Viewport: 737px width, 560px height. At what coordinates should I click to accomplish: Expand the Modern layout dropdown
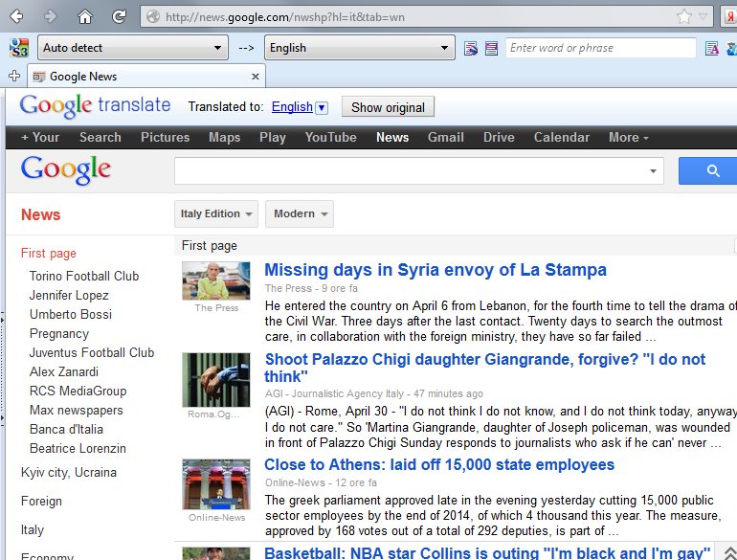click(300, 213)
